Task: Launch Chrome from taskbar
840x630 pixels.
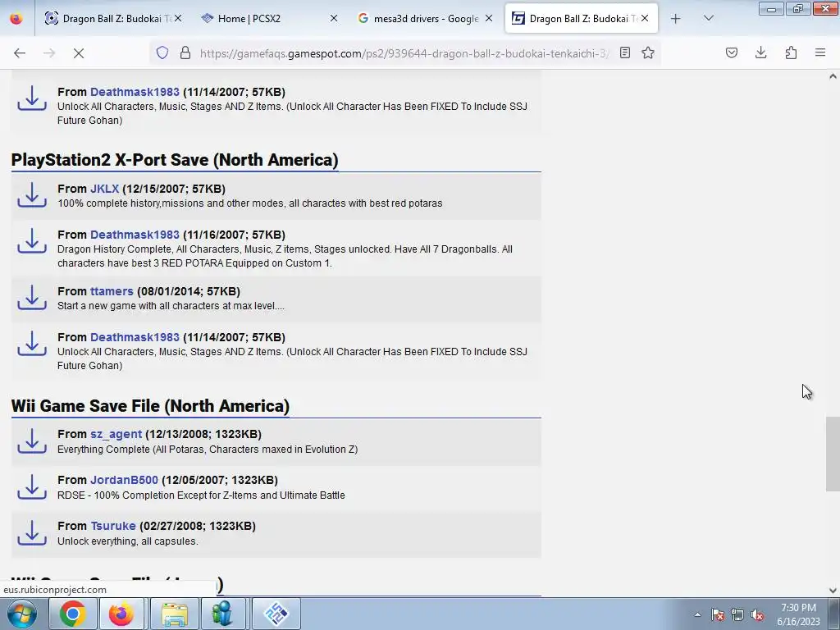Action: [73, 614]
